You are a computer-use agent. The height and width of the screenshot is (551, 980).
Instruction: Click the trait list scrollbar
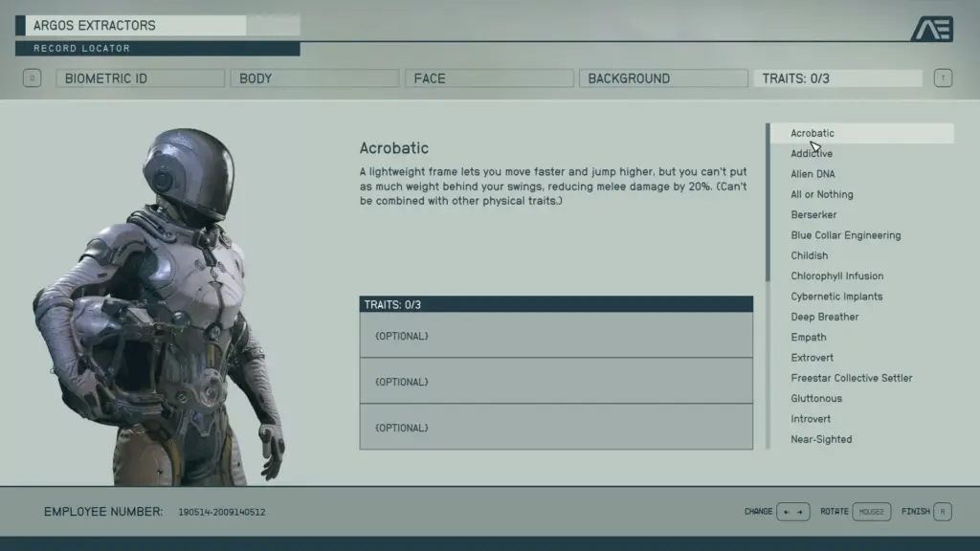coord(768,202)
